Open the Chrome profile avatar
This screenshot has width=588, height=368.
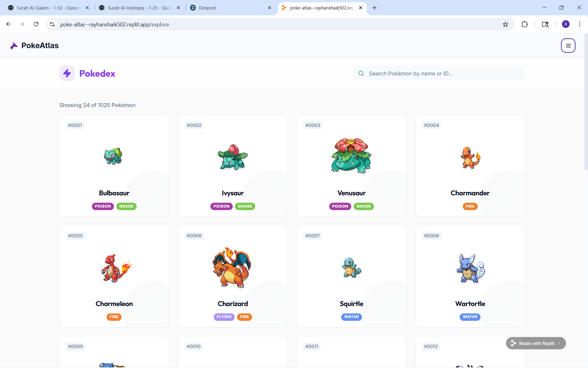point(566,24)
